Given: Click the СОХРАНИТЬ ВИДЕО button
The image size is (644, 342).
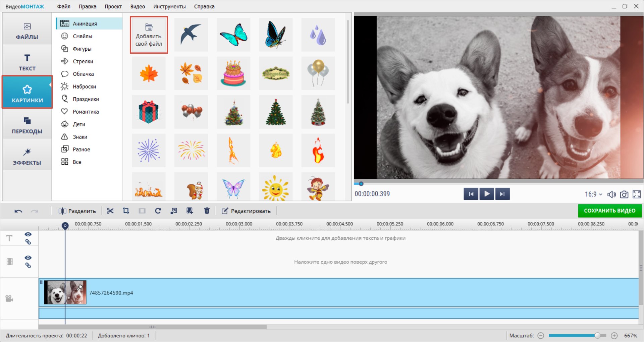Looking at the screenshot, I should tap(609, 211).
